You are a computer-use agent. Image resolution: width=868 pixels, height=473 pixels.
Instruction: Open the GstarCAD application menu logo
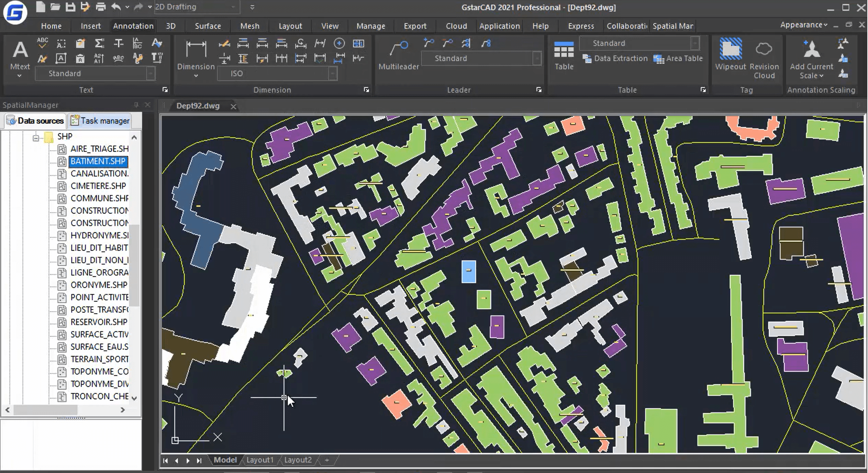15,12
